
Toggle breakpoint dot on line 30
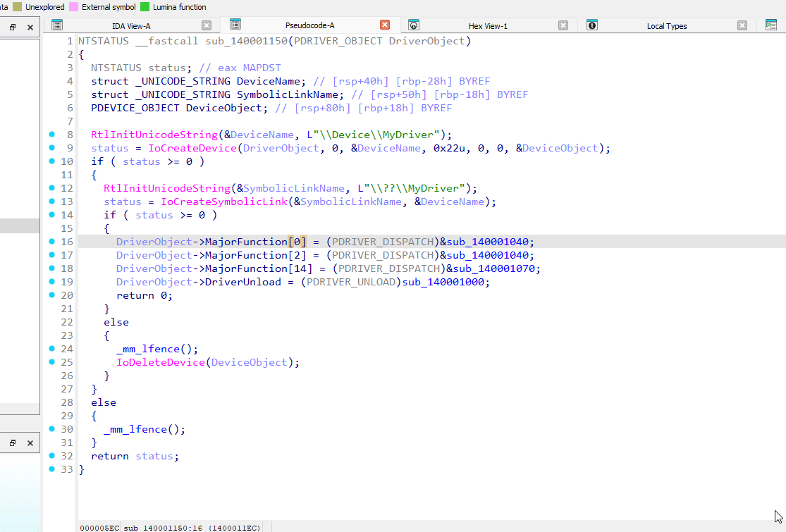tap(51, 429)
